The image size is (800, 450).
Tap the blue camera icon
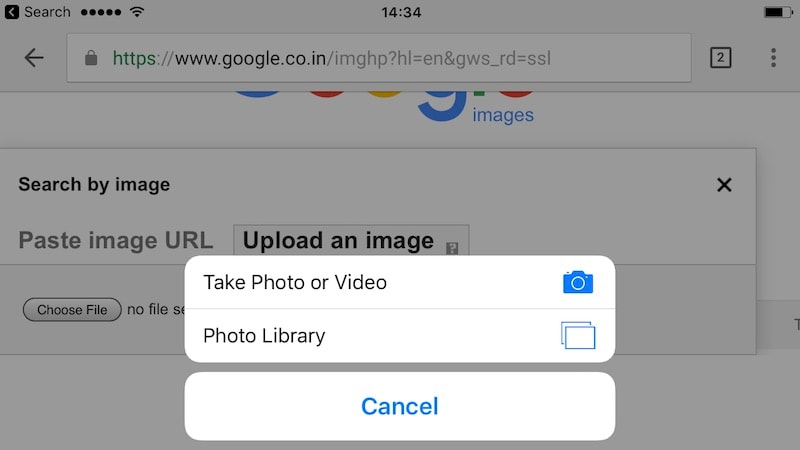tap(578, 282)
